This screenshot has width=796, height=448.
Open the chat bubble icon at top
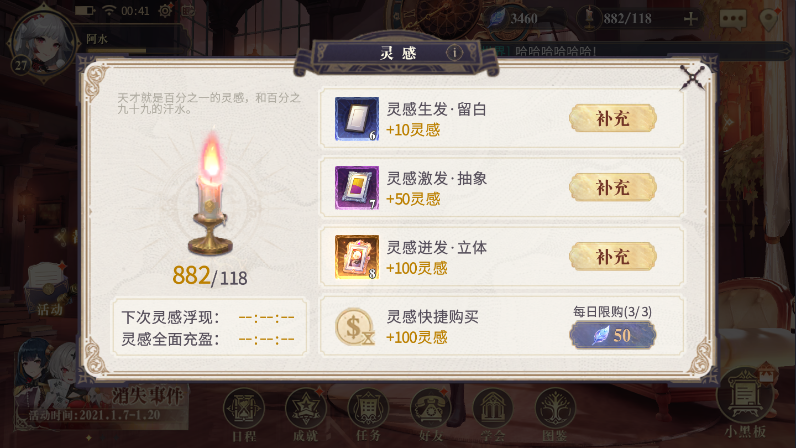733,19
